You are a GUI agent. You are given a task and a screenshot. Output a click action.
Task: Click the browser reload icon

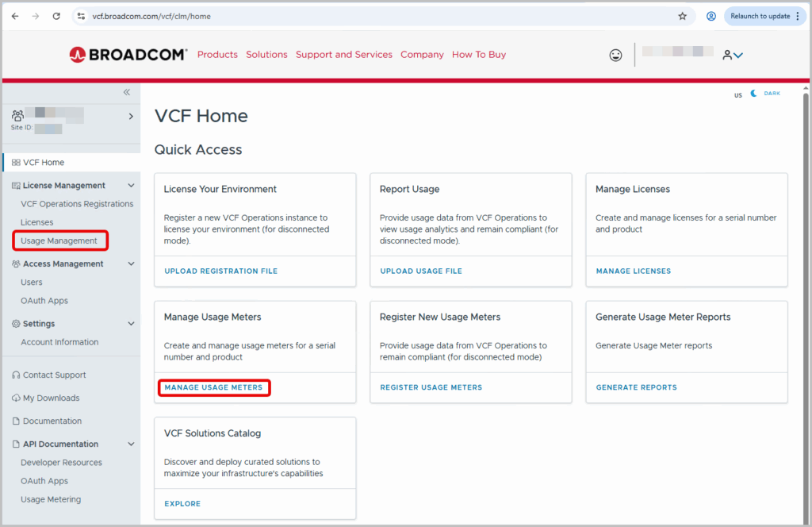pyautogui.click(x=56, y=16)
